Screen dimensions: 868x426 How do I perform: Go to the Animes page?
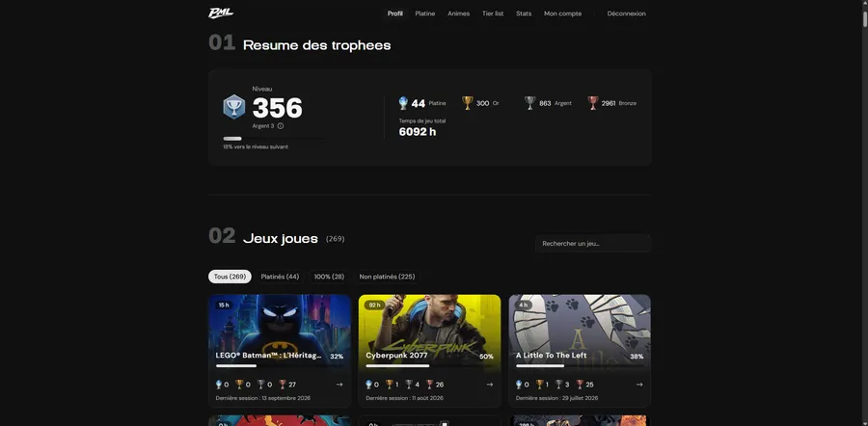point(458,13)
